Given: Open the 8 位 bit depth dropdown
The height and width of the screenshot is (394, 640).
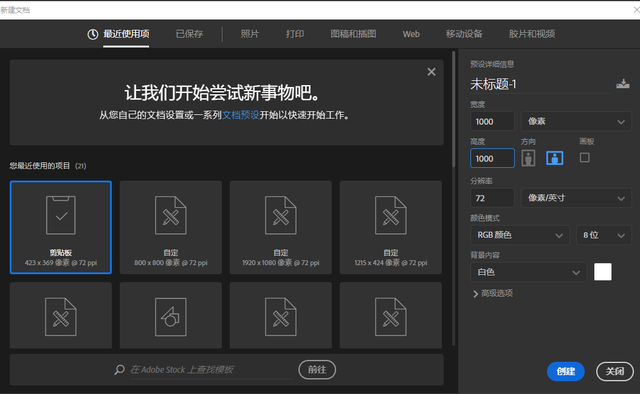Looking at the screenshot, I should 604,235.
